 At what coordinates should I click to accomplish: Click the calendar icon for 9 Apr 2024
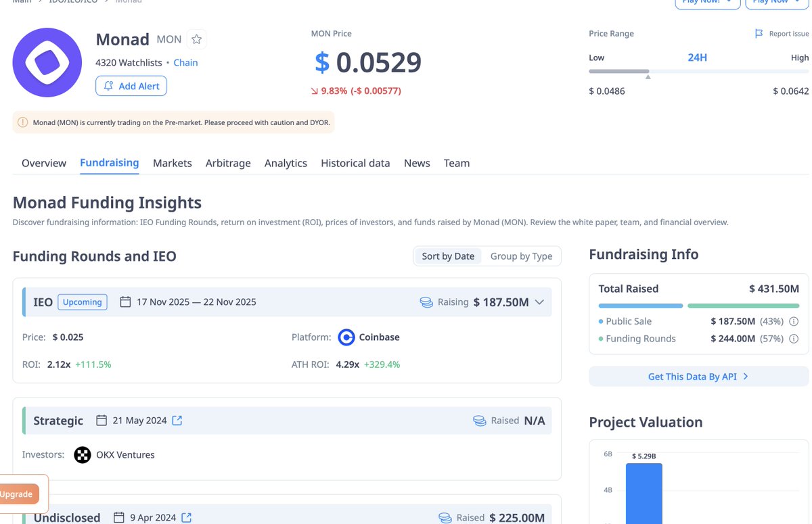119,518
